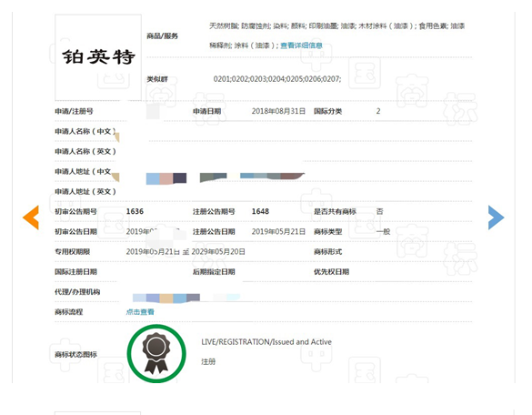Click the 代理/办理机构 label
Screen dimensions: 532x415
click(77, 292)
